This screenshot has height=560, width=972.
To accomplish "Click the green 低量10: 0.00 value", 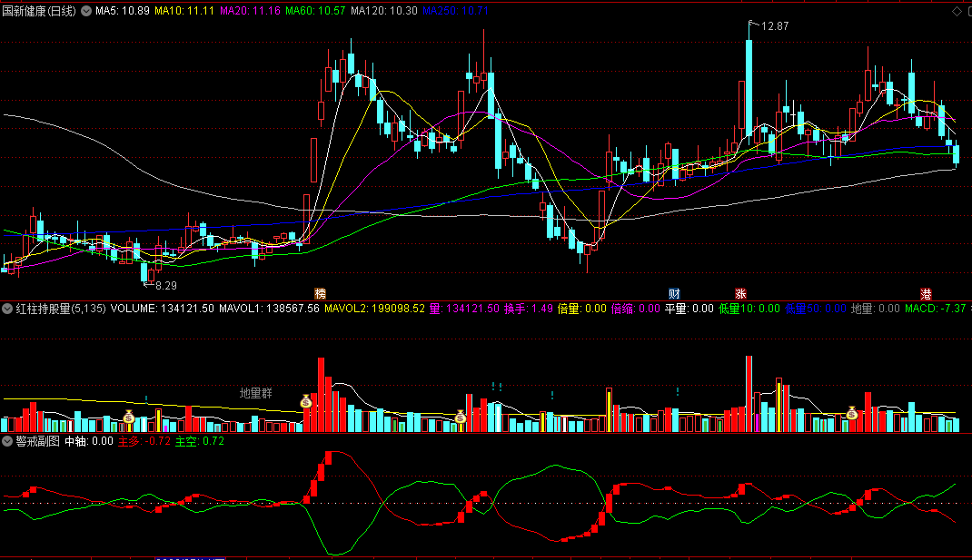I will pyautogui.click(x=749, y=309).
